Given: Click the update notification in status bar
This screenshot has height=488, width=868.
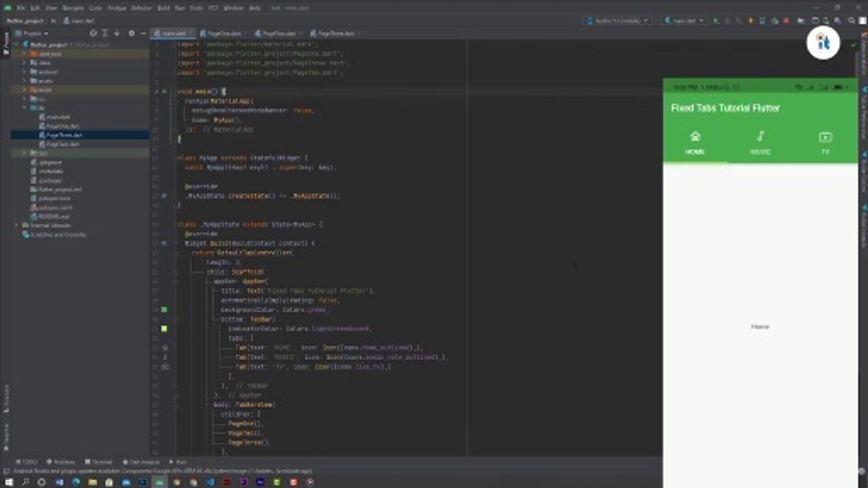Looking at the screenshot, I should tap(163, 471).
